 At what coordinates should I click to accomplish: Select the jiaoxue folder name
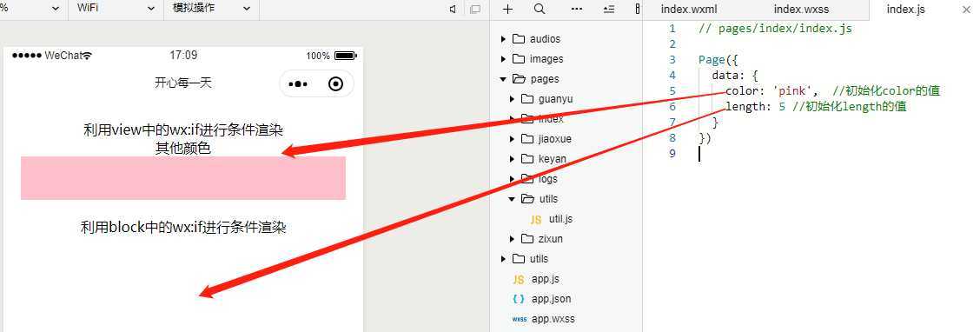click(555, 139)
